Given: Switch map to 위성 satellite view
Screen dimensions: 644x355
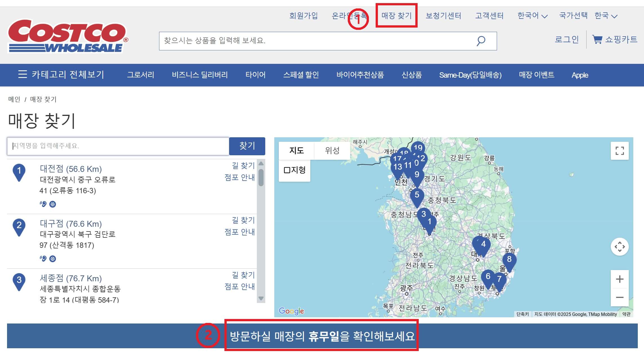Looking at the screenshot, I should (x=332, y=150).
